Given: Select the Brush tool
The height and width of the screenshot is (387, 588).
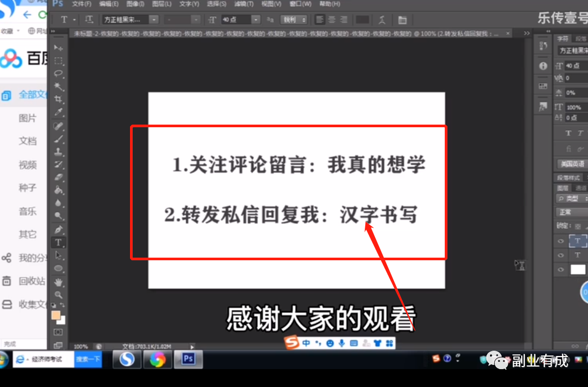Looking at the screenshot, I should (58, 139).
